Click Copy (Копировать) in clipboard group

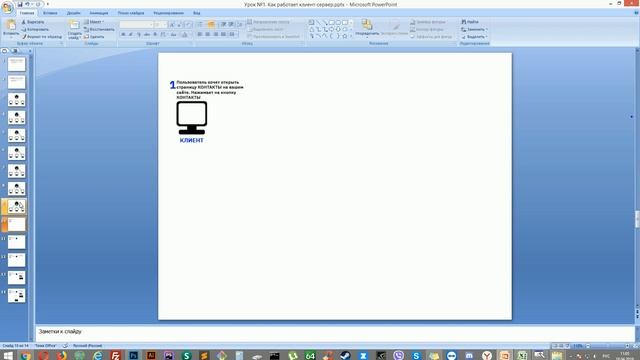coord(35,29)
